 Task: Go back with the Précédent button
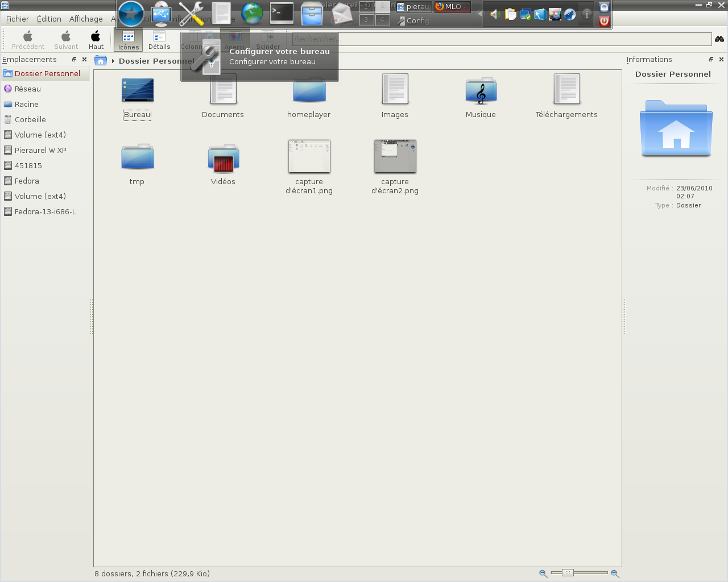[28, 40]
